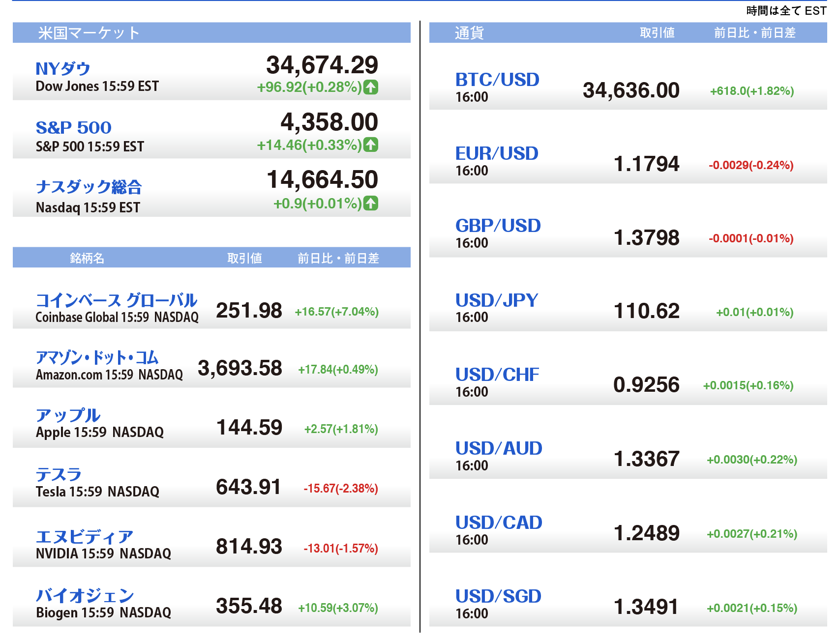Open the BTC/USD currency pair

[497, 80]
